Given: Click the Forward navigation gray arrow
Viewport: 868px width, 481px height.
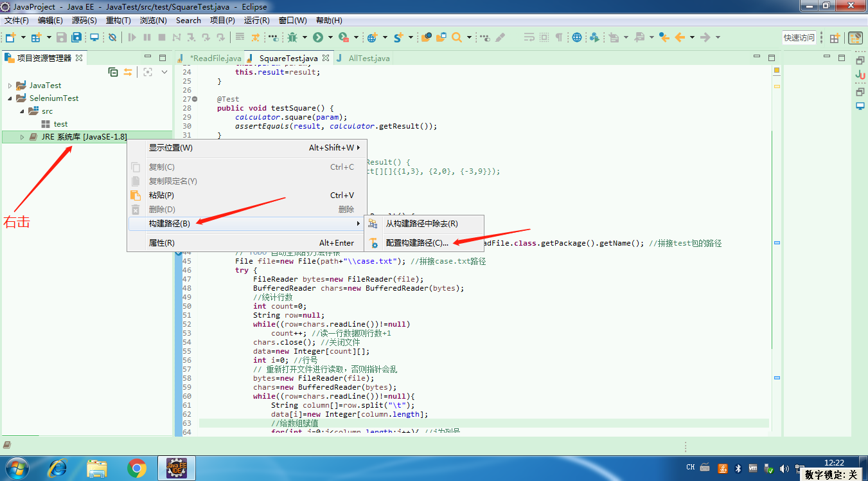Looking at the screenshot, I should coord(705,37).
